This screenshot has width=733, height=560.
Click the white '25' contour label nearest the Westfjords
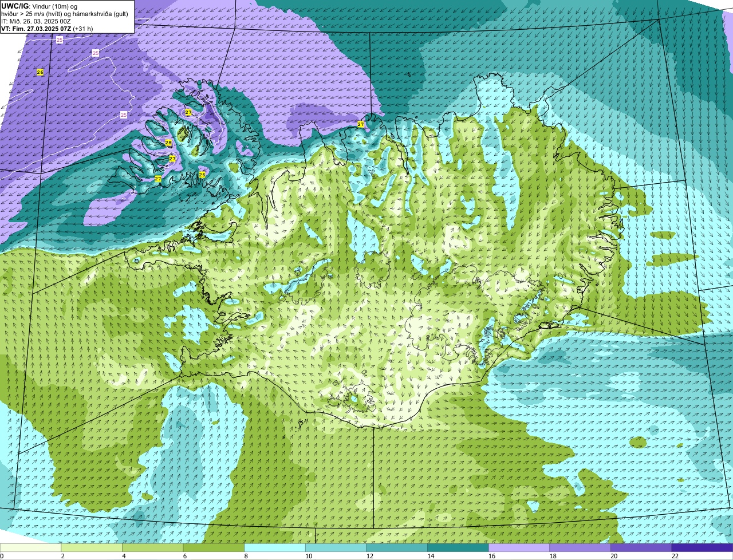pos(124,115)
